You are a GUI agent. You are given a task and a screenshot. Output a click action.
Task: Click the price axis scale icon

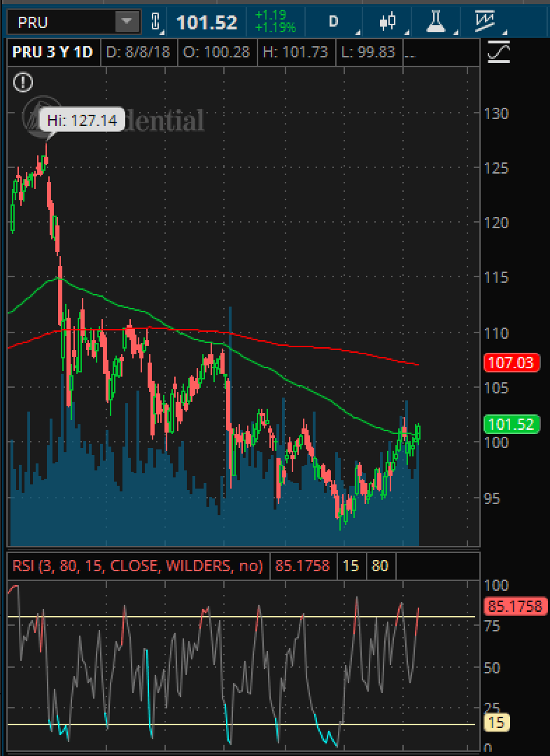tap(499, 52)
